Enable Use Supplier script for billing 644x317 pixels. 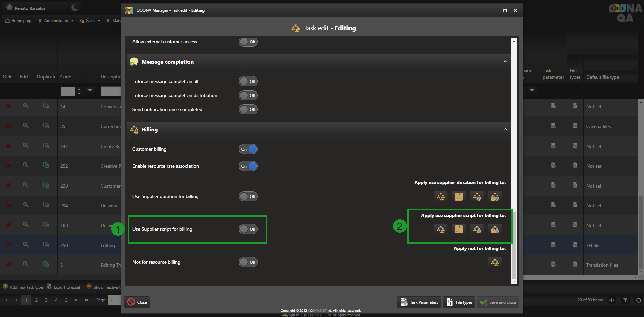(x=248, y=229)
